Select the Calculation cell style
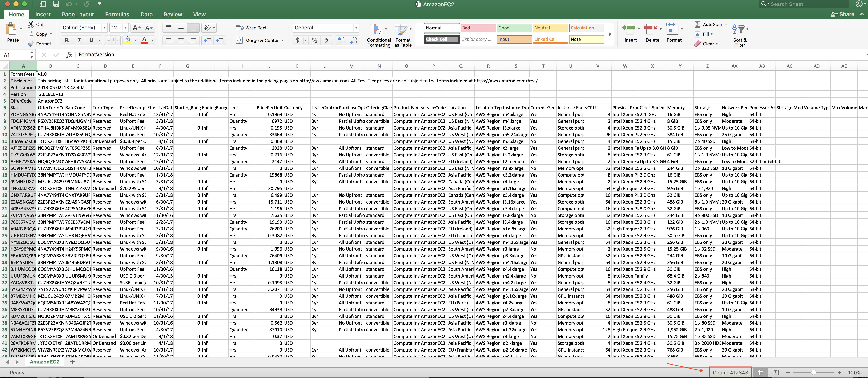 click(x=587, y=28)
